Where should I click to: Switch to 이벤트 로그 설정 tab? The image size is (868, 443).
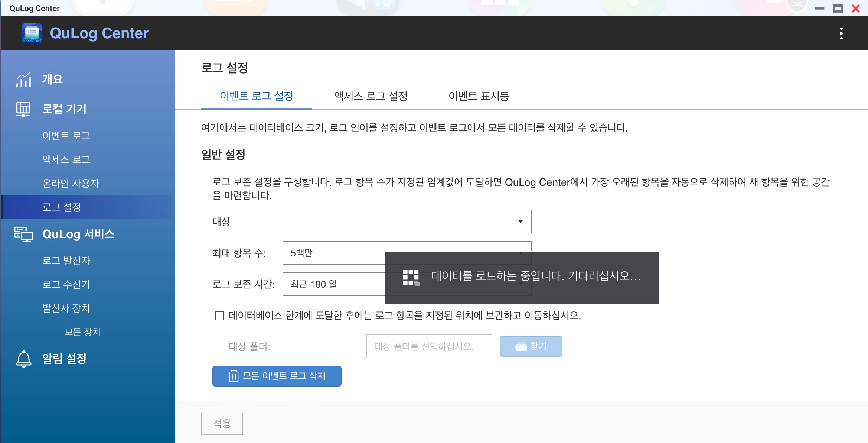[257, 96]
